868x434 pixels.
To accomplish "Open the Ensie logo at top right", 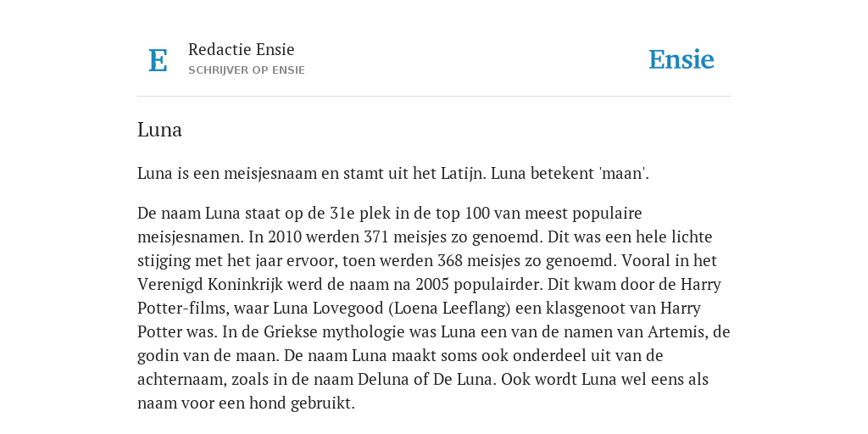I will pyautogui.click(x=682, y=59).
